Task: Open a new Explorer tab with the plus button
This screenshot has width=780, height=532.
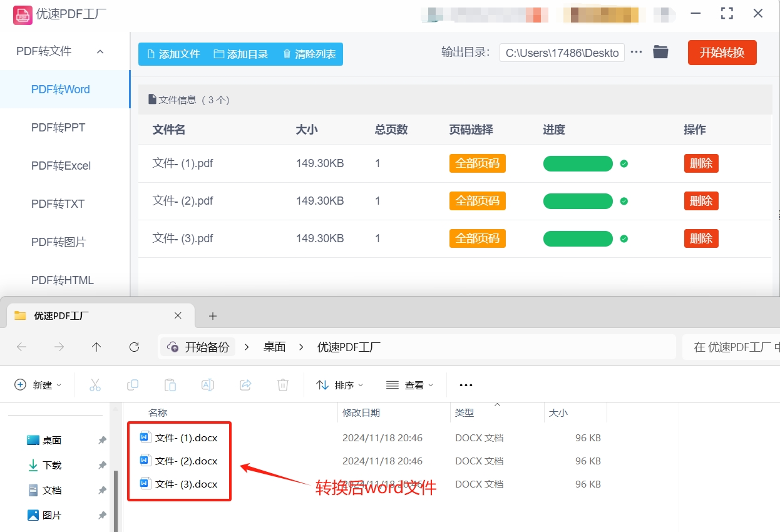Action: 212,316
